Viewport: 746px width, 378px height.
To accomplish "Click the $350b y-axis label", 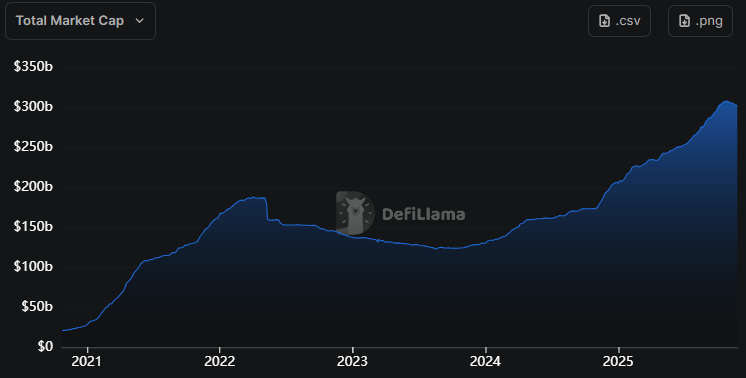I will [33, 67].
